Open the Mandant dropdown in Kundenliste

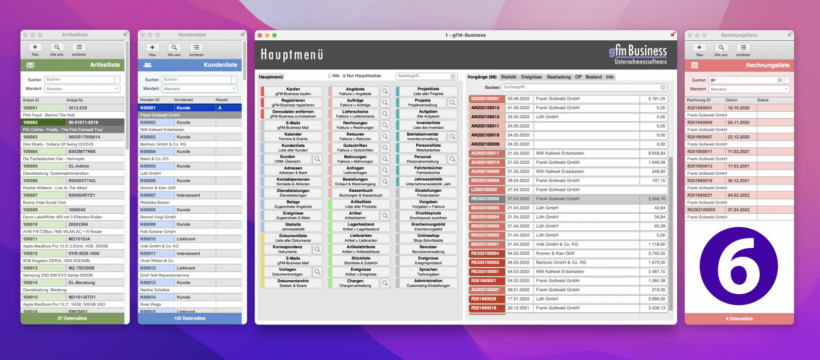tap(199, 89)
